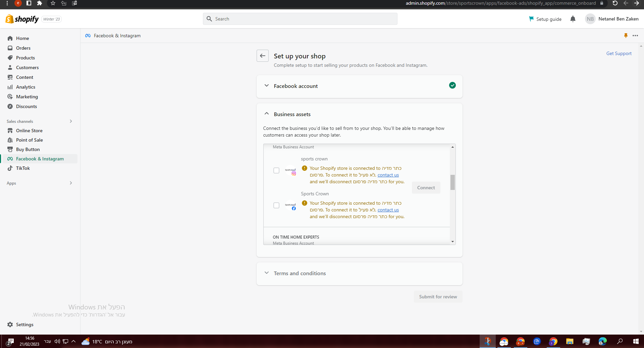Click the Meta icon in the app header
Viewport: 644px width, 348px height.
(88, 36)
